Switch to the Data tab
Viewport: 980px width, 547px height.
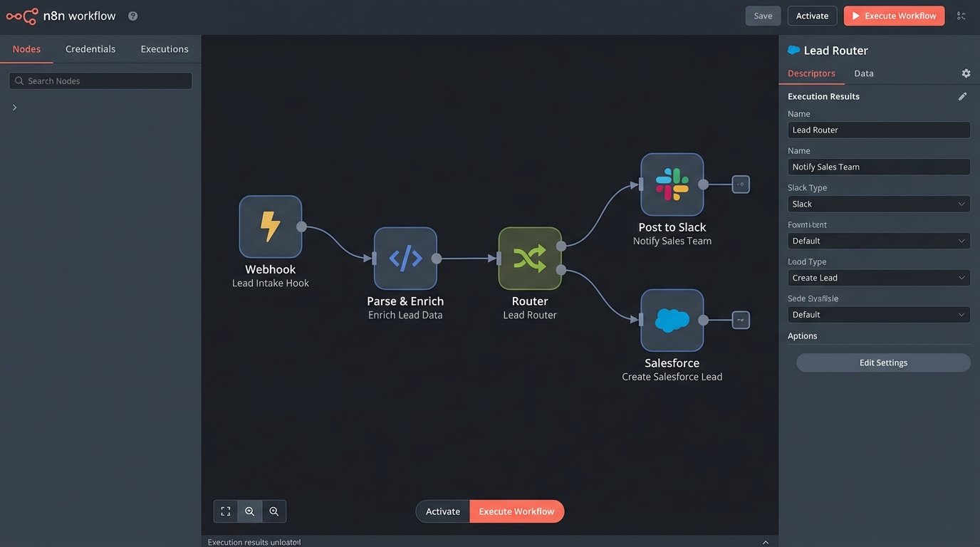[x=864, y=73]
